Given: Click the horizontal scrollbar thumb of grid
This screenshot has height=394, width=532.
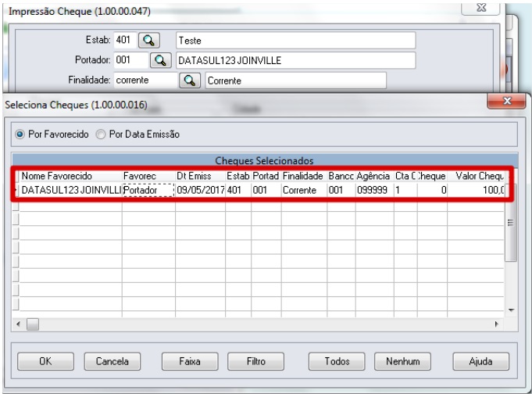Looking at the screenshot, I should coord(33,324).
